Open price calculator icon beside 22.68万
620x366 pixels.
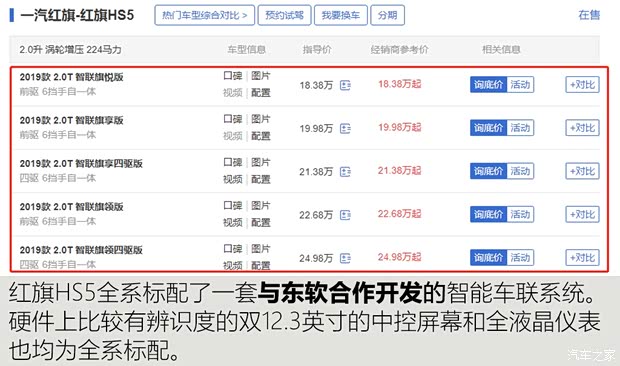345,215
